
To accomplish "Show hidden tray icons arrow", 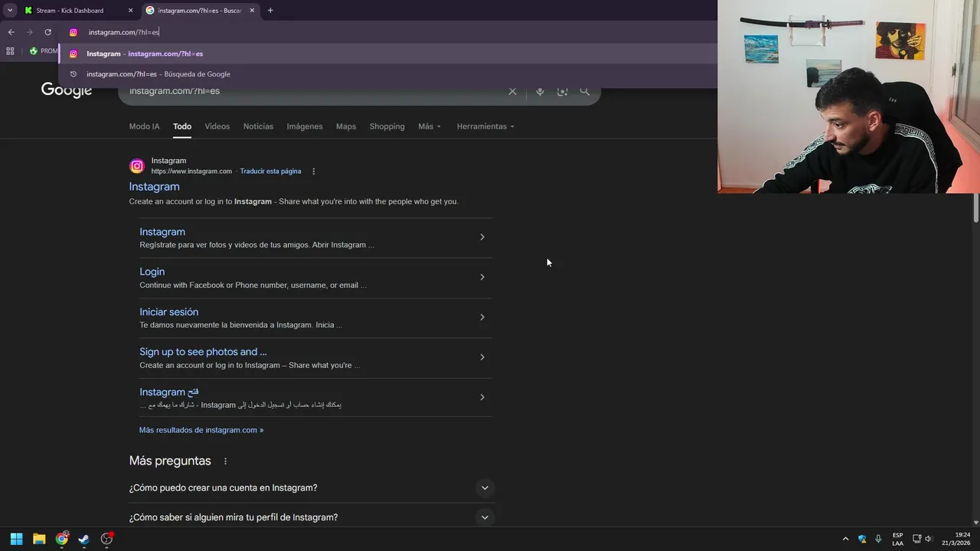I will pyautogui.click(x=845, y=539).
